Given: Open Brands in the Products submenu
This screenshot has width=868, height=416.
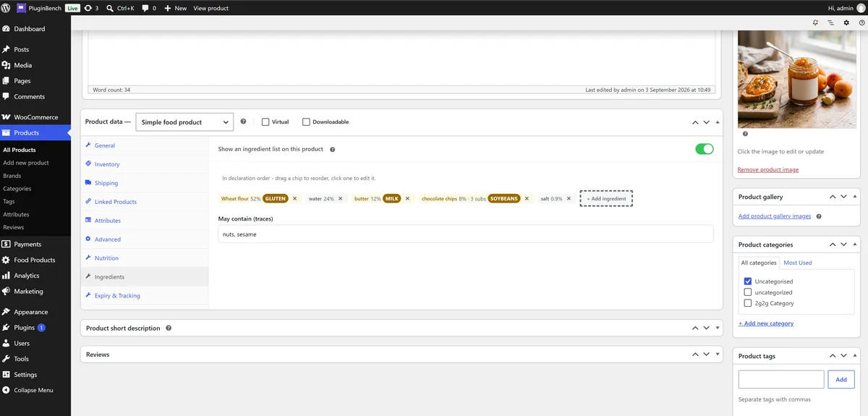Looking at the screenshot, I should coord(12,176).
